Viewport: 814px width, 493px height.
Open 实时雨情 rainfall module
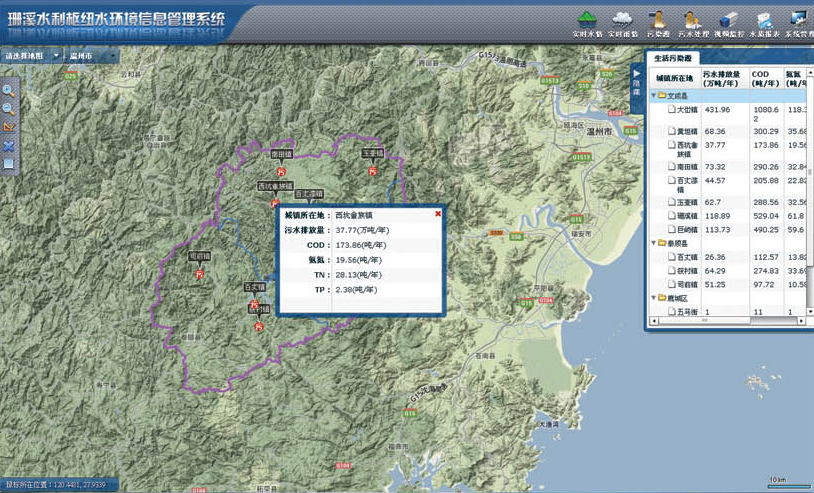pyautogui.click(x=622, y=23)
